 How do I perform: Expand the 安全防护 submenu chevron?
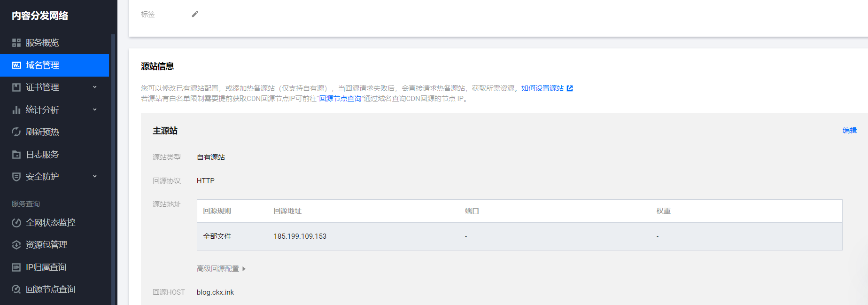(x=95, y=176)
